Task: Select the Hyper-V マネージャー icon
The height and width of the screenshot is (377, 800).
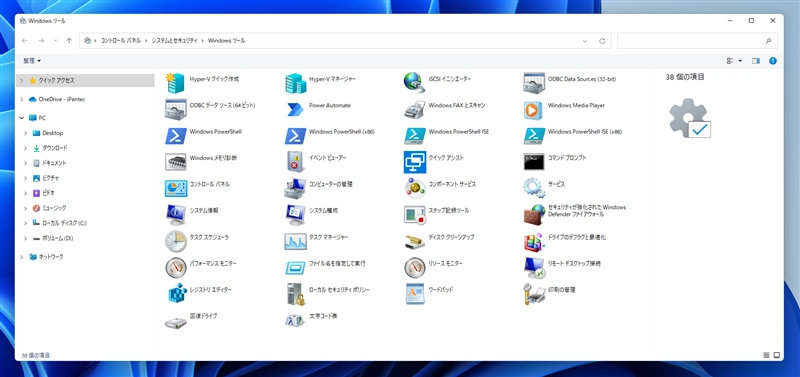Action: pos(295,83)
